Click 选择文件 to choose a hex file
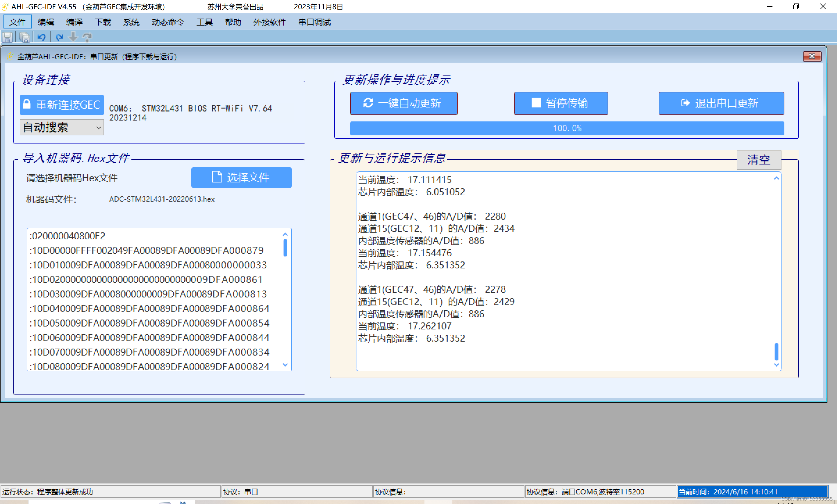Screen dimensions: 837x504 [x=241, y=177]
